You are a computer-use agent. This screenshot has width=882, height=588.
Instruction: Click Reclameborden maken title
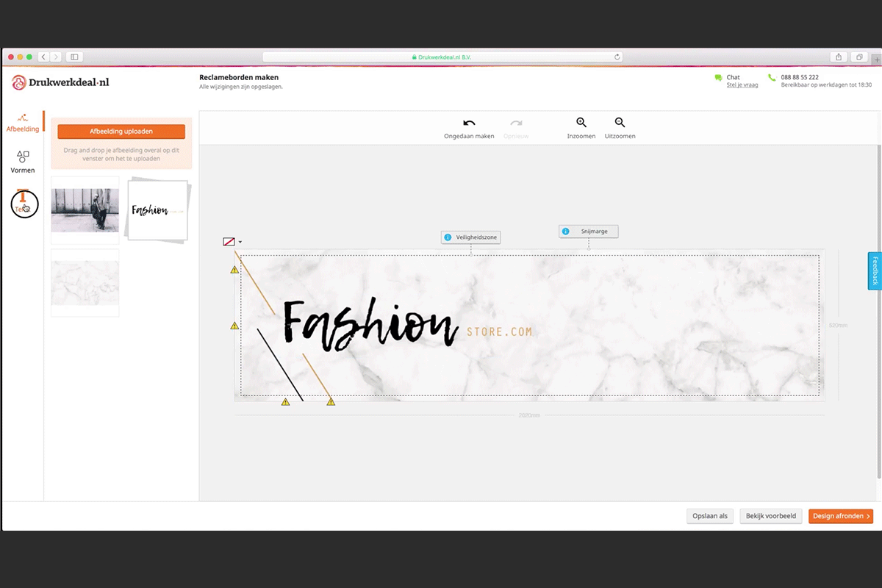[x=239, y=77]
